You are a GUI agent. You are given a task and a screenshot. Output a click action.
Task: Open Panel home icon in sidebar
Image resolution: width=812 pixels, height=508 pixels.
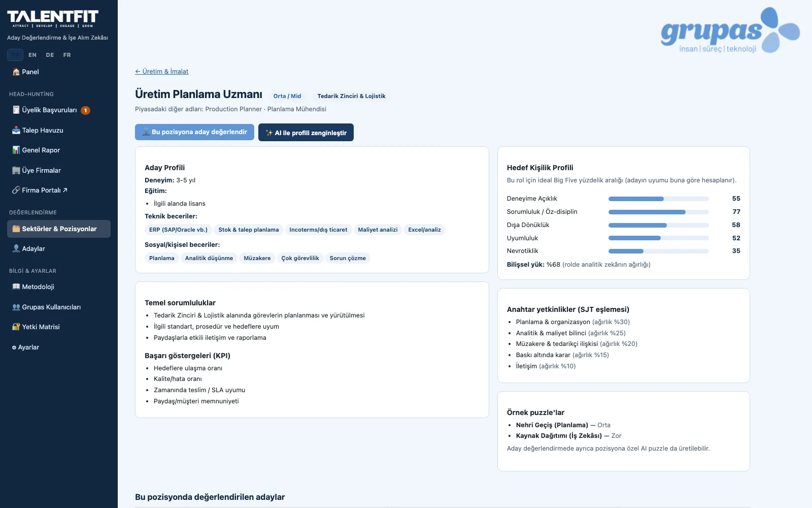16,72
